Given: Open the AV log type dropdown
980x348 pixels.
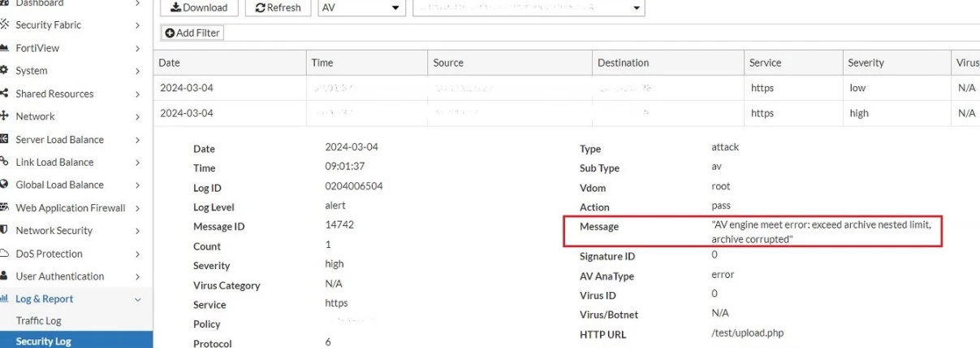Looking at the screenshot, I should tap(361, 7).
